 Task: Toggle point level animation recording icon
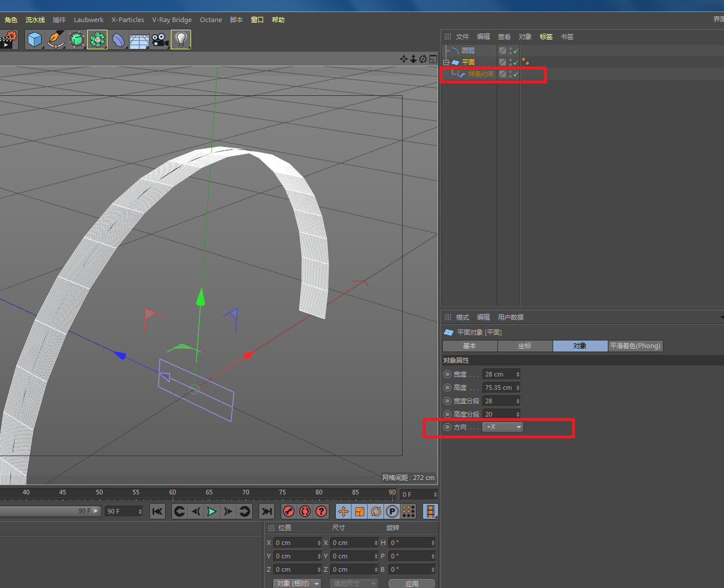[408, 511]
